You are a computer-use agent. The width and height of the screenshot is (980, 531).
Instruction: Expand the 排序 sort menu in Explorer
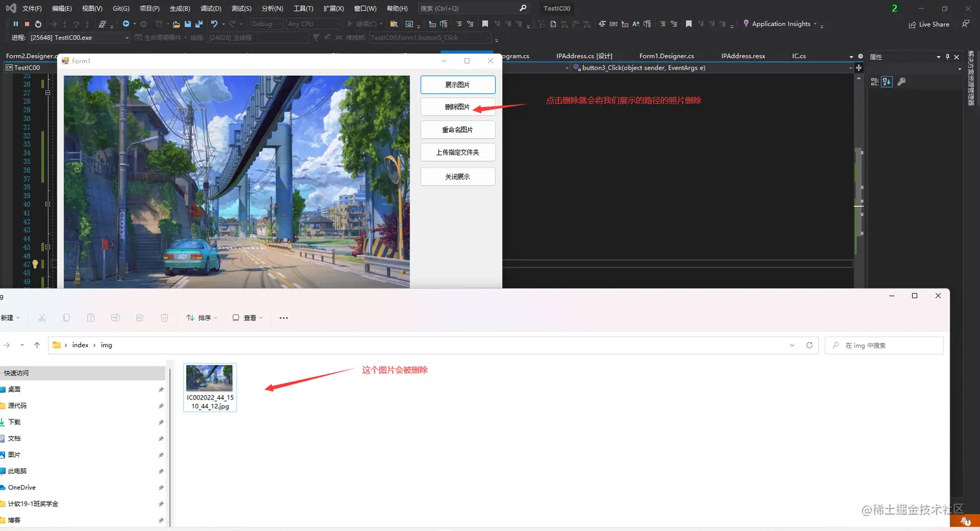pyautogui.click(x=202, y=318)
